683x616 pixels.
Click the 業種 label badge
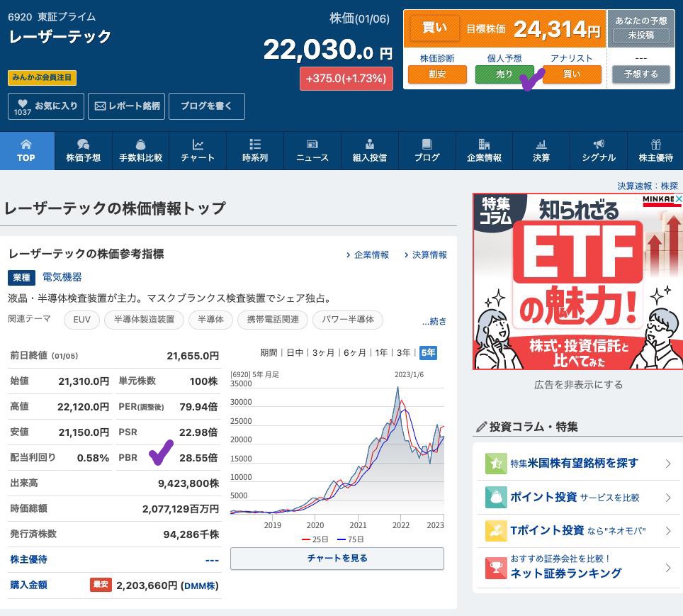click(x=21, y=277)
